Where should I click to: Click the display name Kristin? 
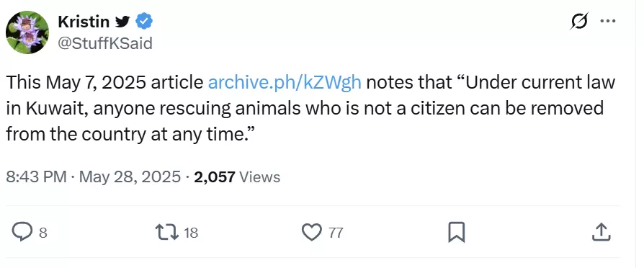click(84, 22)
